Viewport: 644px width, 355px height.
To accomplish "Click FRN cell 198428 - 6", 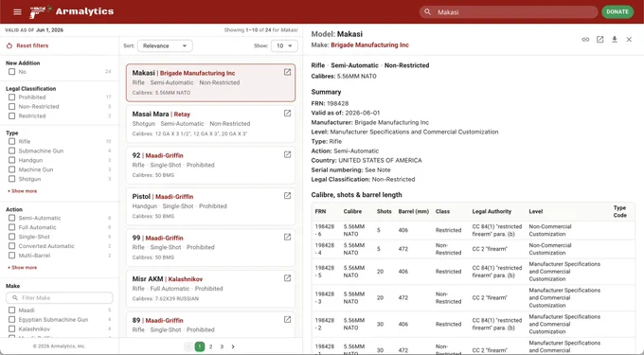I will point(325,230).
